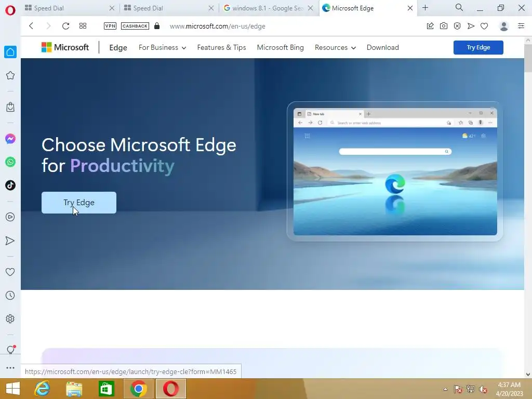Viewport: 532px width, 399px height.
Task: Launch Internet Explorer from taskbar
Action: tap(42, 389)
